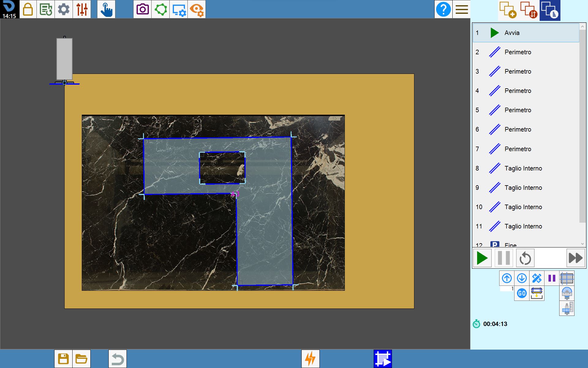Select Perimetro step number 5
Viewport: 588px width, 368px height.
pyautogui.click(x=526, y=110)
